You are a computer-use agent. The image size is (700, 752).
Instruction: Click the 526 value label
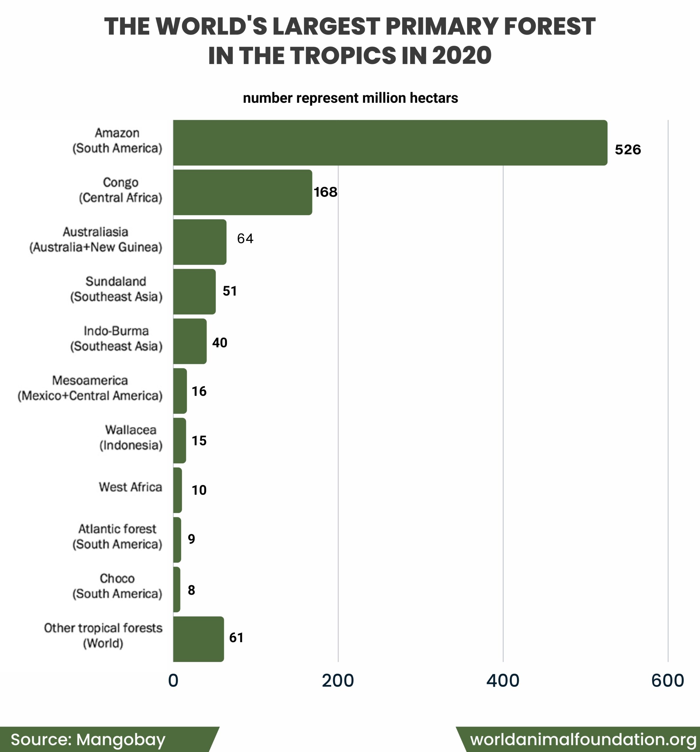pos(628,150)
